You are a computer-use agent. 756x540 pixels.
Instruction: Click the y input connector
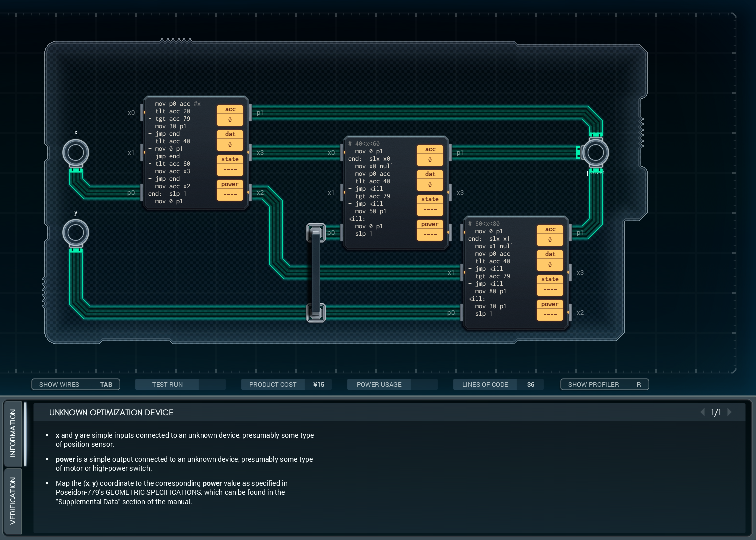[76, 233]
